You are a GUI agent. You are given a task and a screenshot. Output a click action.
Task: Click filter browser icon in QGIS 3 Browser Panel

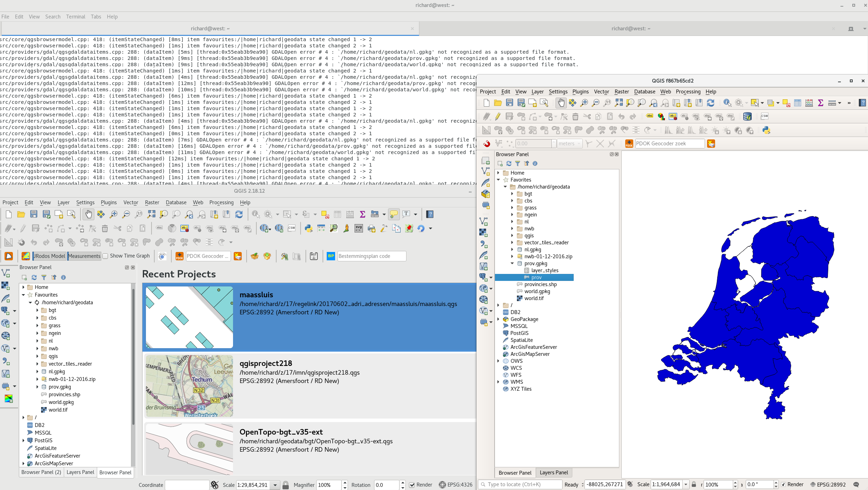click(x=518, y=163)
